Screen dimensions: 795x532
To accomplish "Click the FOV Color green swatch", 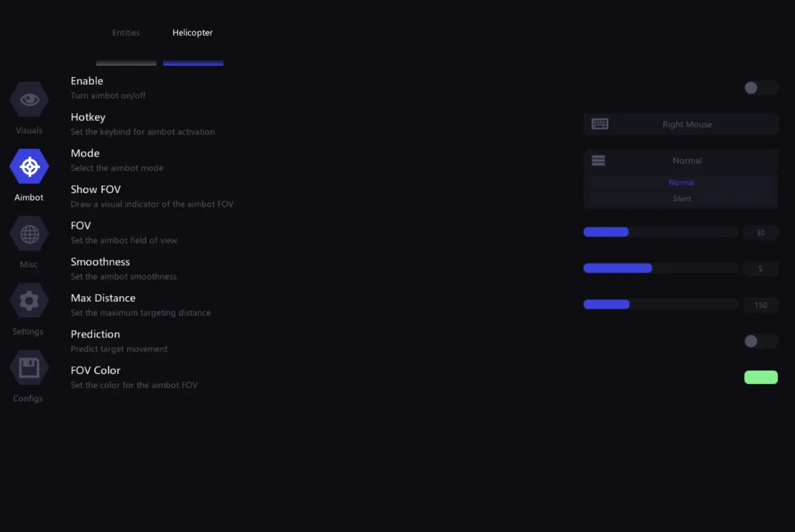I will coord(761,377).
